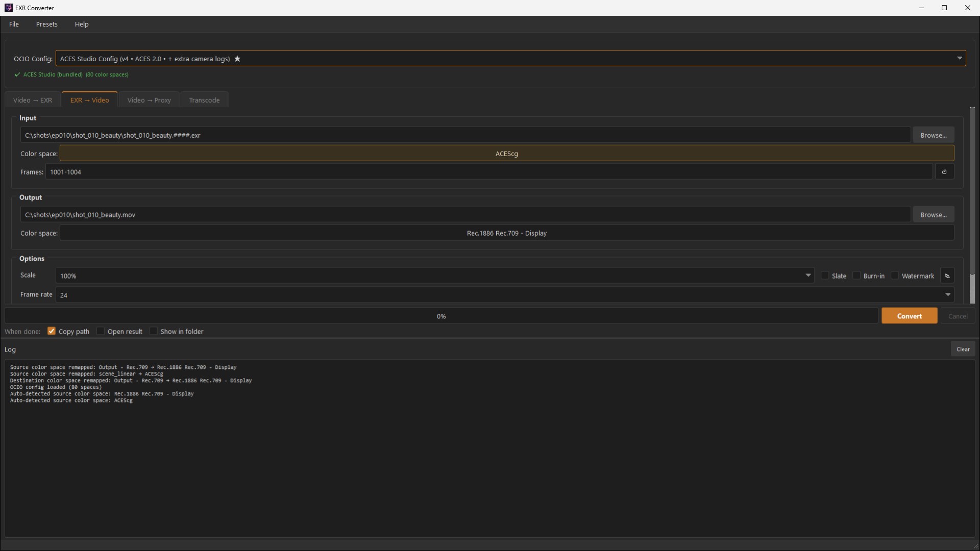Open the File menu
Image resolution: width=980 pixels, height=551 pixels.
14,24
